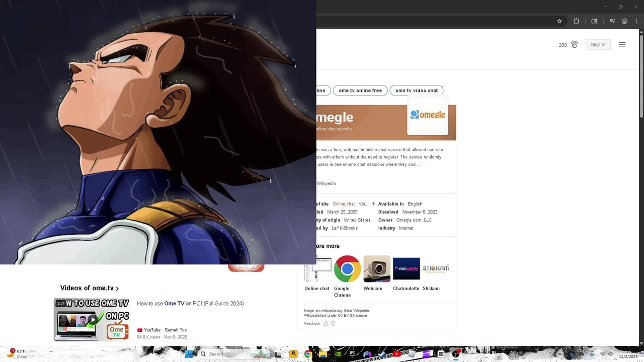Open CapCut from the taskbar
644x362 pixels.
[441, 354]
